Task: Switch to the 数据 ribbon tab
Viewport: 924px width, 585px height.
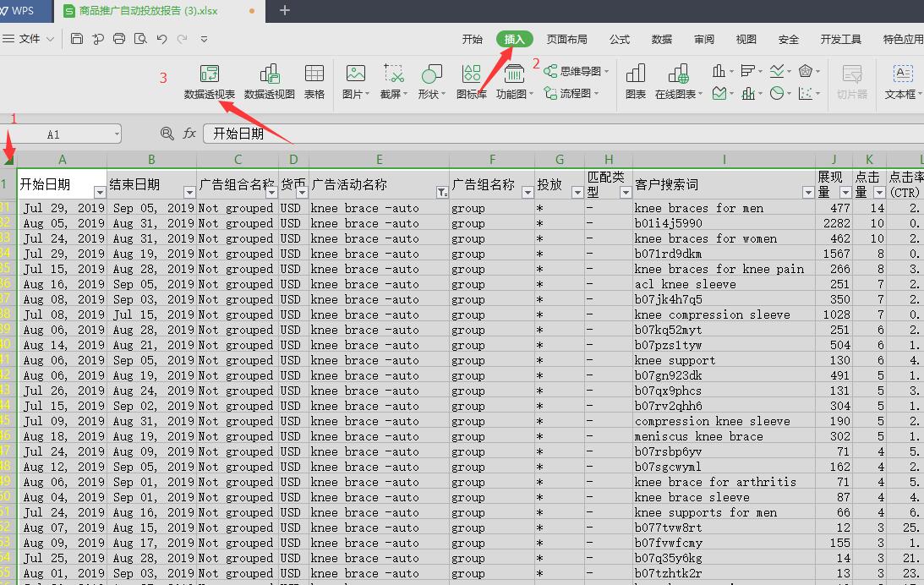Action: pyautogui.click(x=662, y=39)
